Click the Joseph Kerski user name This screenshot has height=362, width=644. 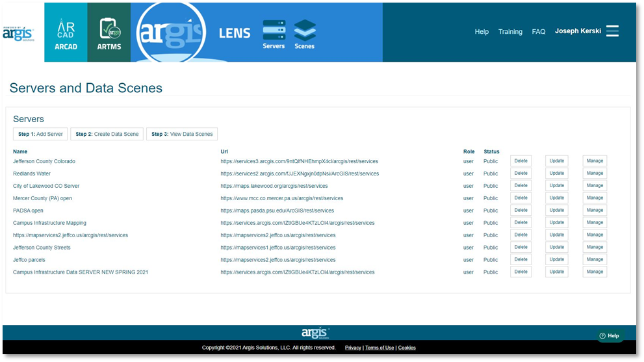(x=578, y=31)
